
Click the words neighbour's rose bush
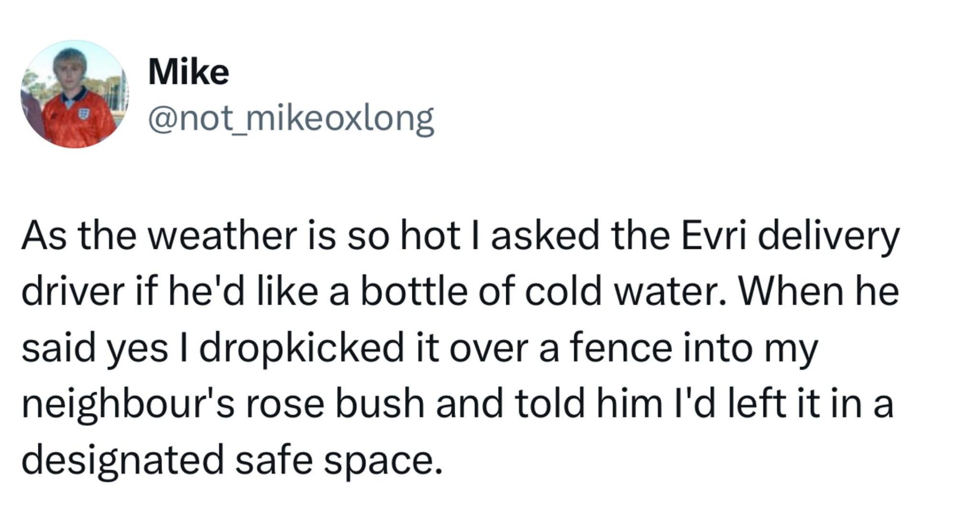pyautogui.click(x=223, y=405)
